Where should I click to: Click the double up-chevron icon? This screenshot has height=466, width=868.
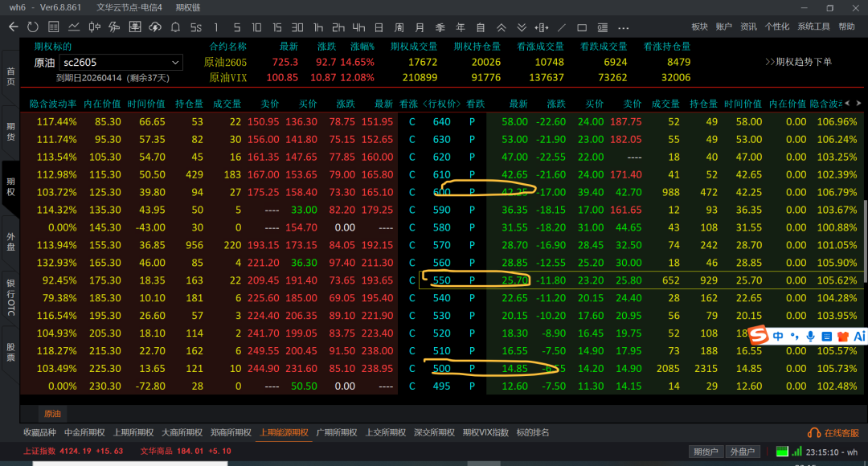(501, 27)
